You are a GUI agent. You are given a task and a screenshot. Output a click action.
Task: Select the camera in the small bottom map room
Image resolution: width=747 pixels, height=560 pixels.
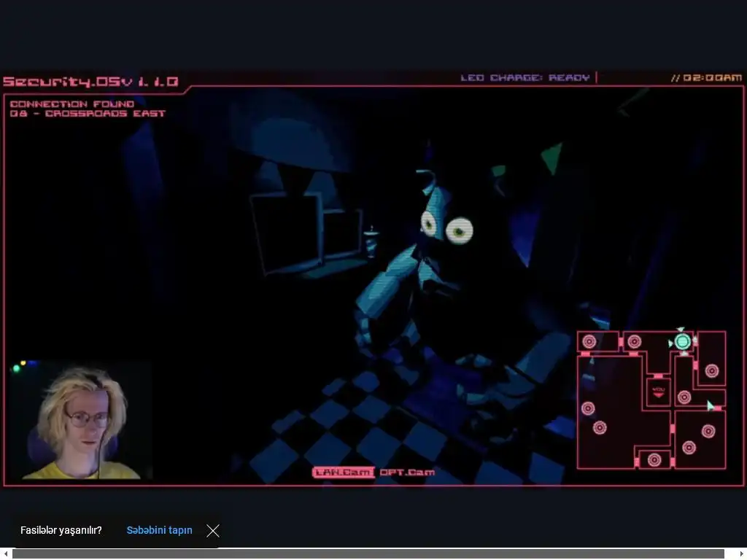[x=654, y=459]
